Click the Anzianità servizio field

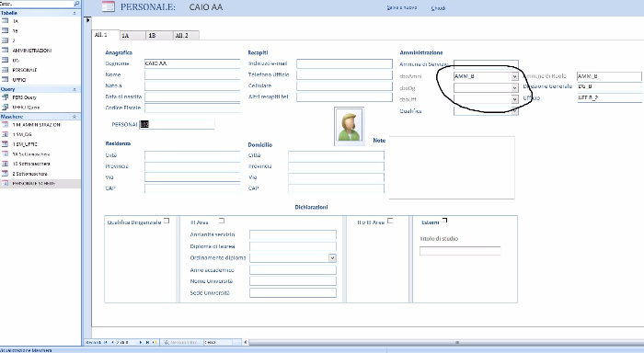[293, 234]
